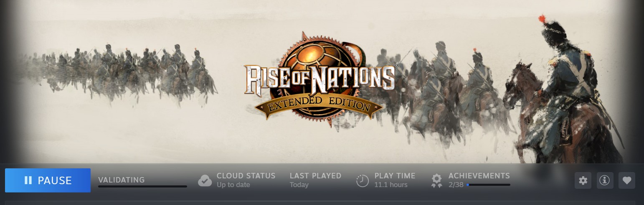Click the Rise of Nations logo

[x=320, y=79]
